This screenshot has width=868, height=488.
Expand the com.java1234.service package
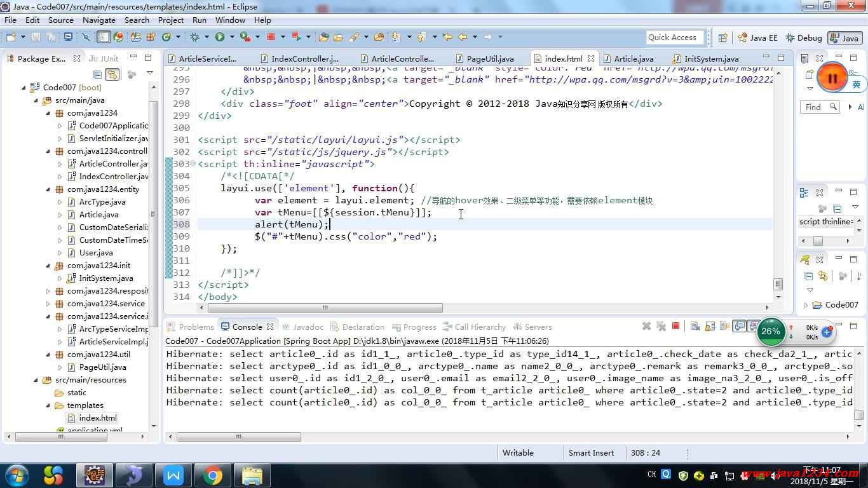tap(48, 304)
